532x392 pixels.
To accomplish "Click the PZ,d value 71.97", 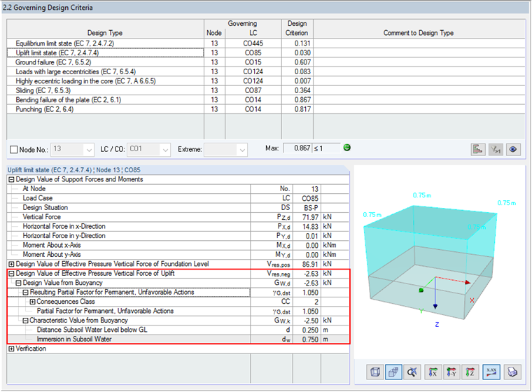I will point(307,217).
